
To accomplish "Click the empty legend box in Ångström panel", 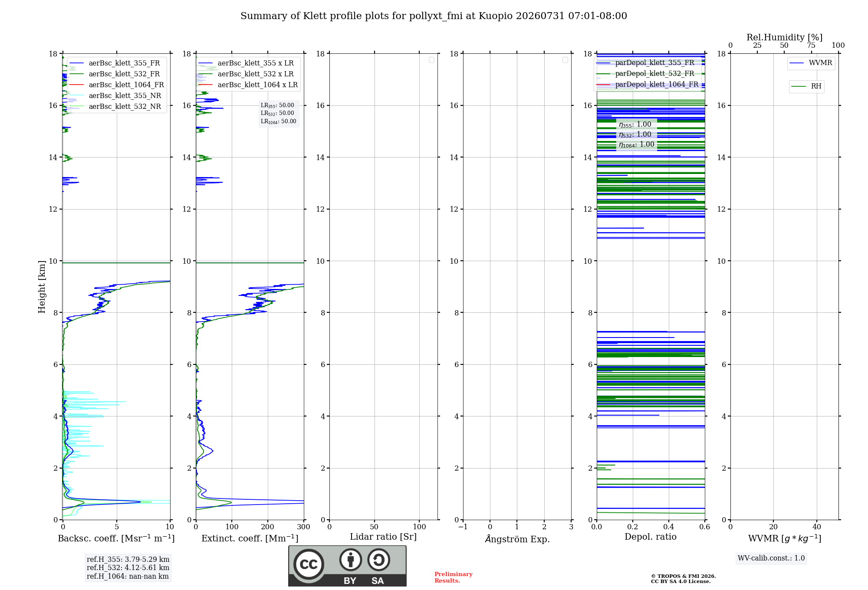I will pos(565,60).
